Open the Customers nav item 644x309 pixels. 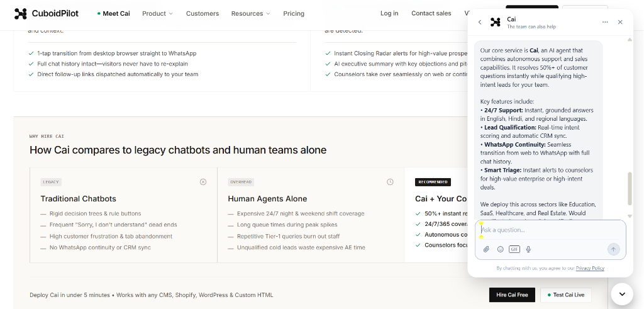[203, 14]
